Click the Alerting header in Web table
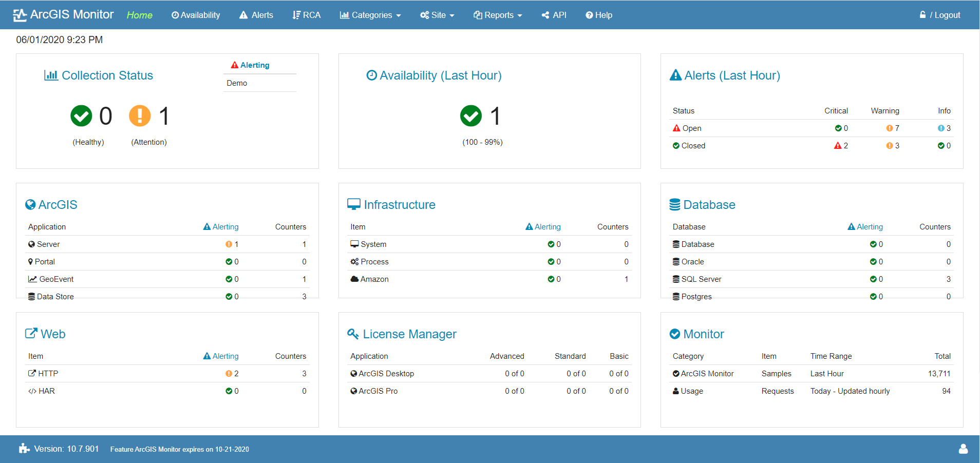 click(x=221, y=356)
